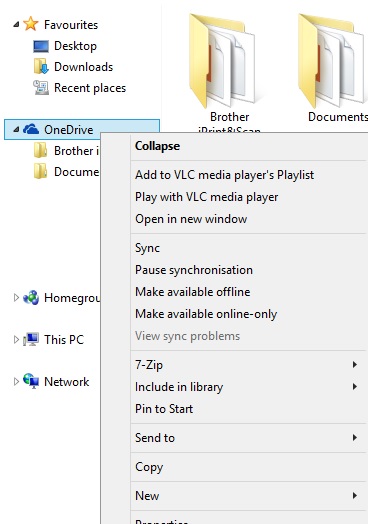Click the Brother i folder icon in tree

pos(41,150)
